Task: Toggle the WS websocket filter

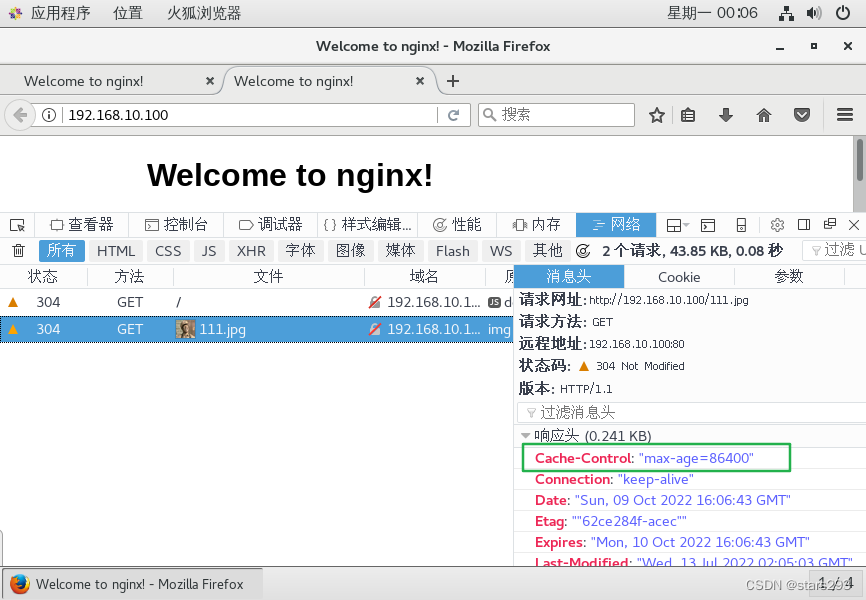Action: (501, 251)
